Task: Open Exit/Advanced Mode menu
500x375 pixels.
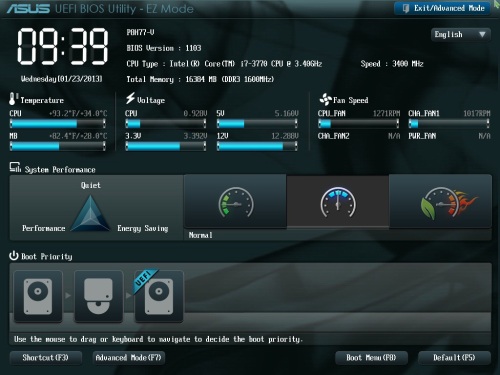Action: pyautogui.click(x=442, y=8)
